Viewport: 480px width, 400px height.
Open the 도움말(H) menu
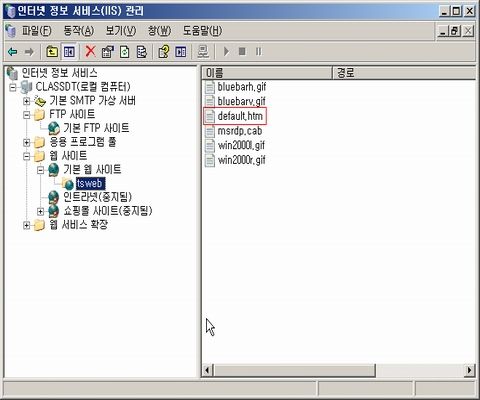pos(202,31)
